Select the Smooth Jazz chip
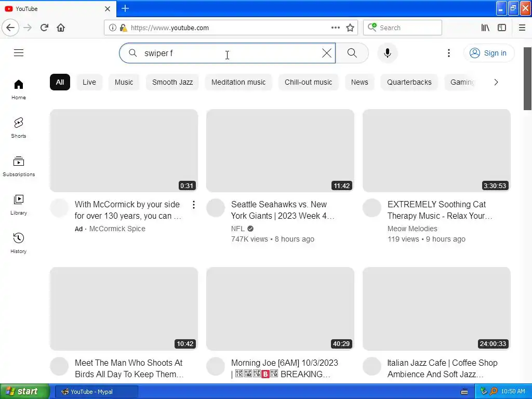Screen dimensions: 532x399 (172, 82)
